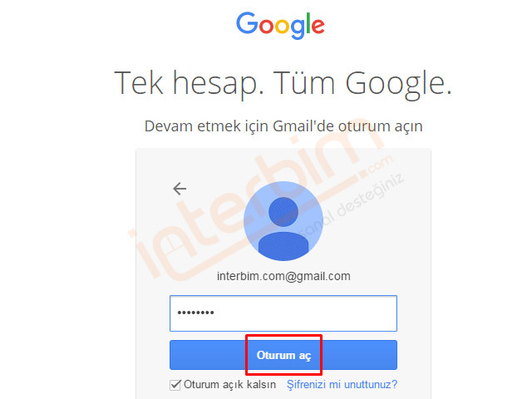Click the word "unuttunuz?" in the forgot-password link
532x399 pixels.
coord(371,385)
